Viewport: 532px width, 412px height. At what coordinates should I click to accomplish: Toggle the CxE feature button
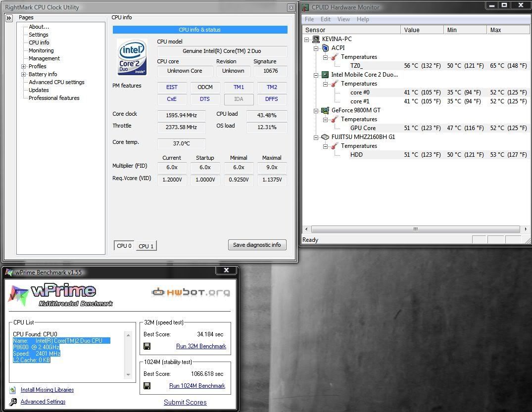172,99
